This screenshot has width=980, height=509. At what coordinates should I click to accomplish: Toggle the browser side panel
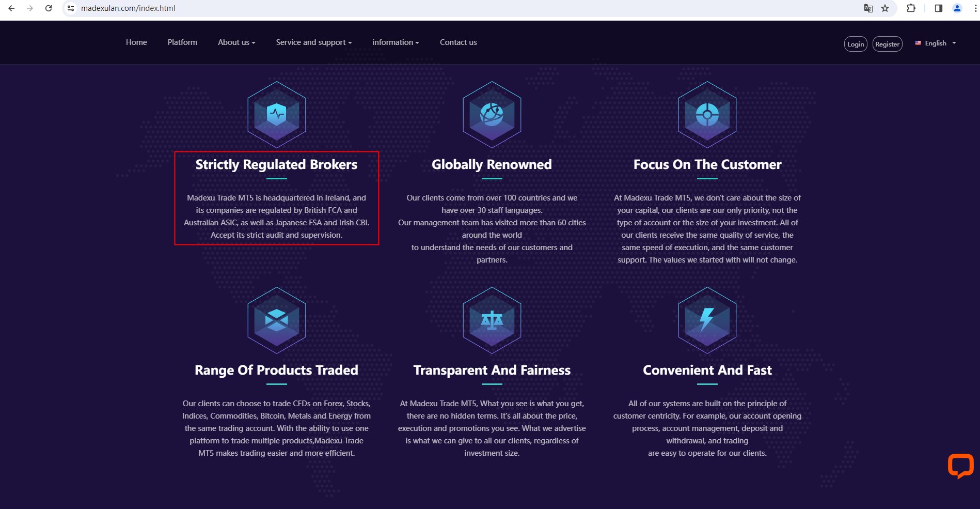click(x=939, y=8)
